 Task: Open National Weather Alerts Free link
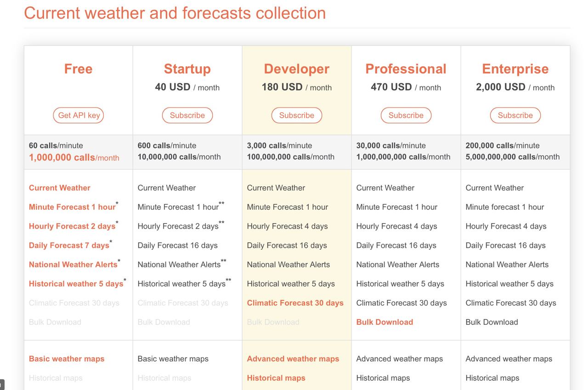(73, 264)
